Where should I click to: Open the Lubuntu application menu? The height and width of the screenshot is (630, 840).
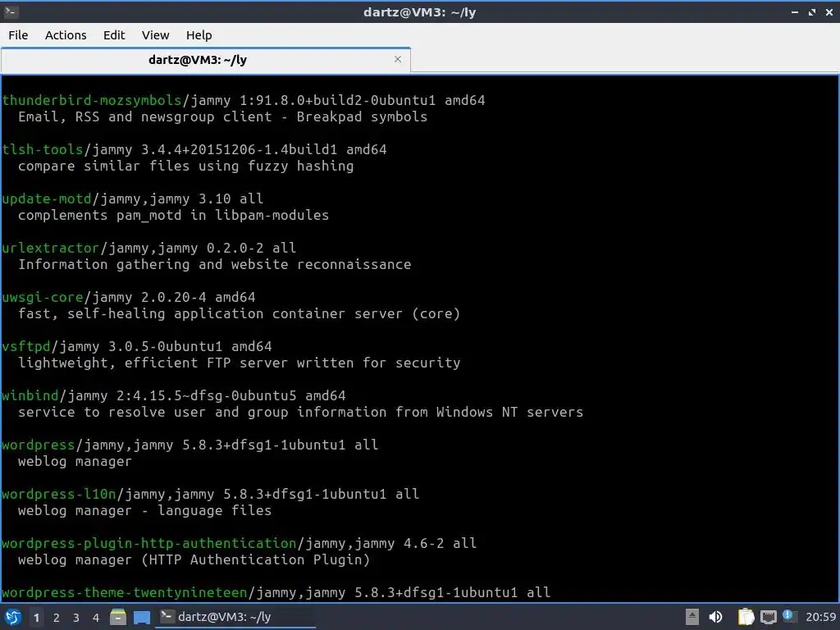click(x=13, y=617)
